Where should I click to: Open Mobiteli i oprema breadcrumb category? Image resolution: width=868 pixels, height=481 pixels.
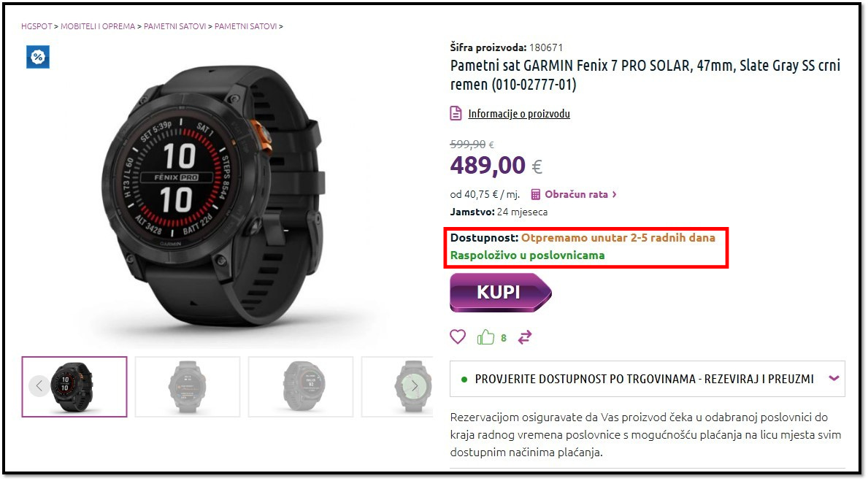point(97,26)
